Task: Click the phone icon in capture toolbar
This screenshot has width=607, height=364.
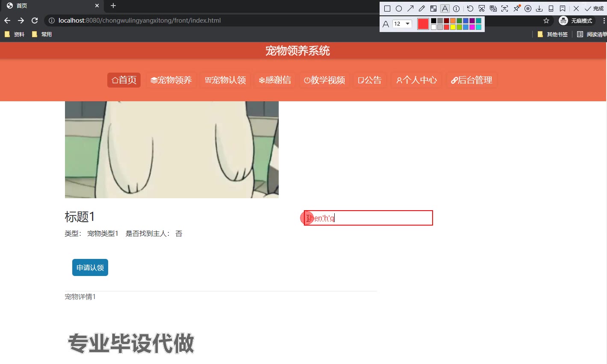Action: click(x=551, y=9)
